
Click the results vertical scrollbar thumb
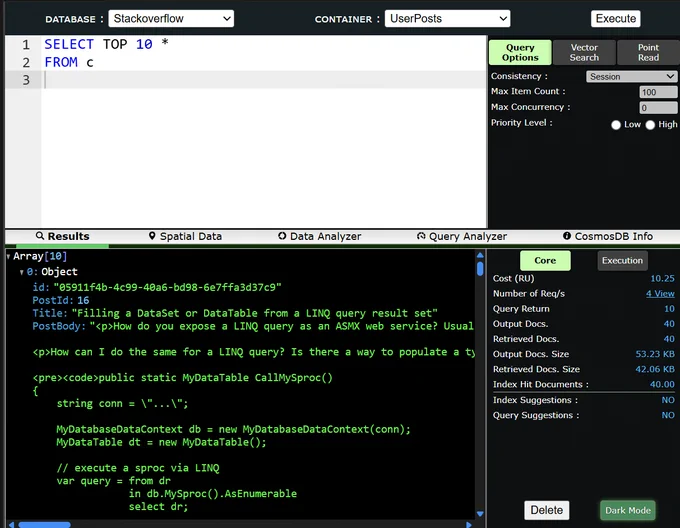tap(480, 268)
